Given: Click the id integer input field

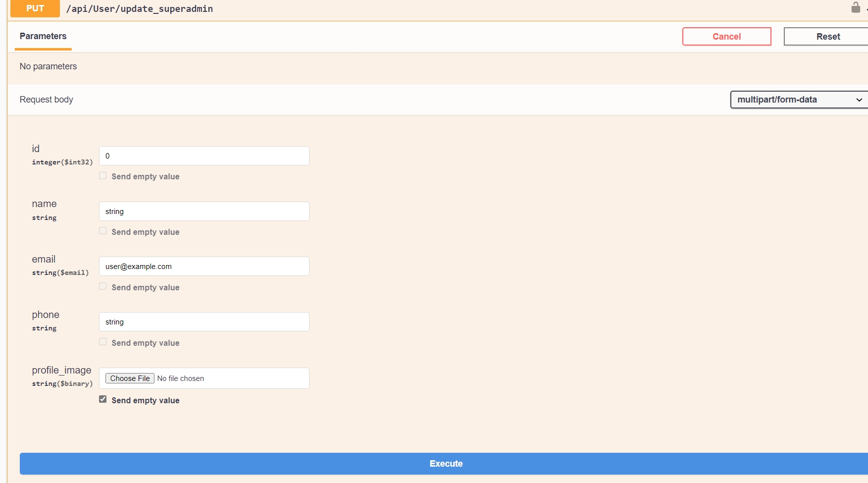Looking at the screenshot, I should tap(204, 156).
